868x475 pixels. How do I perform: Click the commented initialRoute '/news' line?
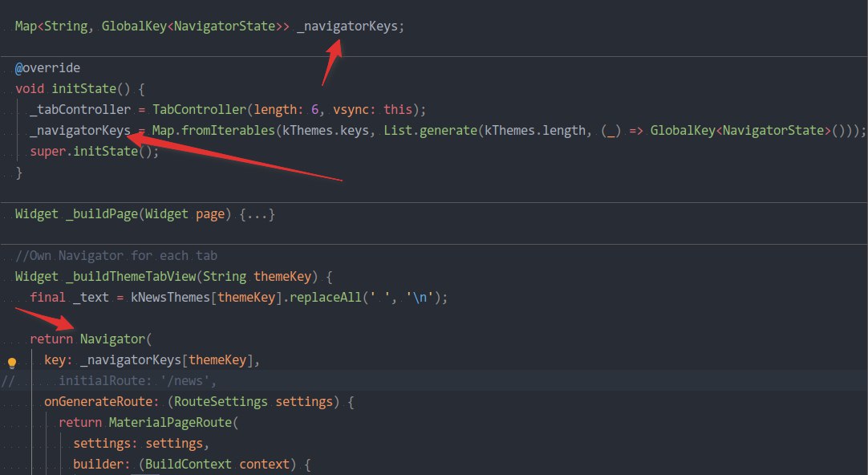[138, 381]
